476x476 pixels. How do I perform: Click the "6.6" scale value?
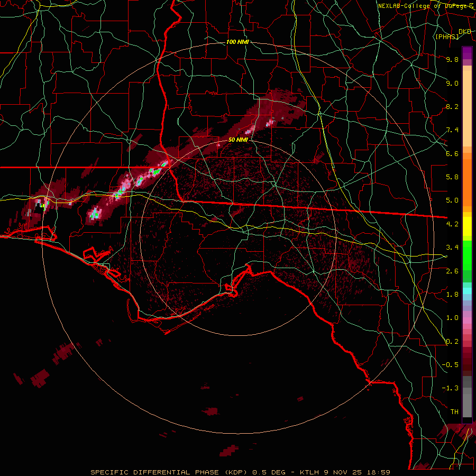coord(452,153)
